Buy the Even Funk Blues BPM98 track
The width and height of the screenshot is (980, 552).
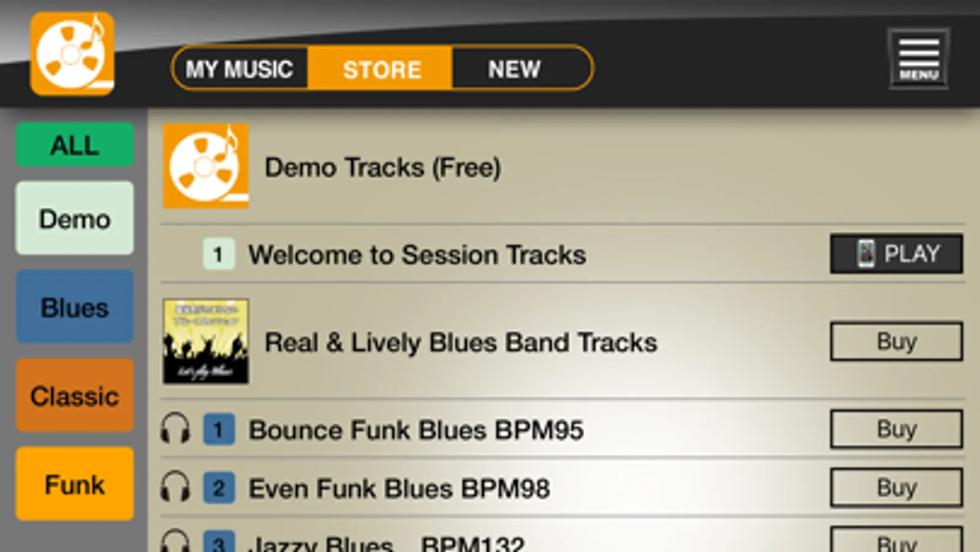[x=897, y=488]
